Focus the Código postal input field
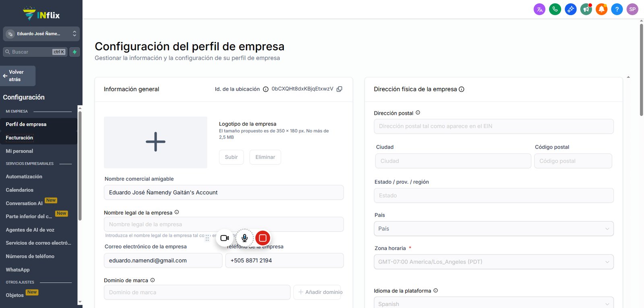 573,161
